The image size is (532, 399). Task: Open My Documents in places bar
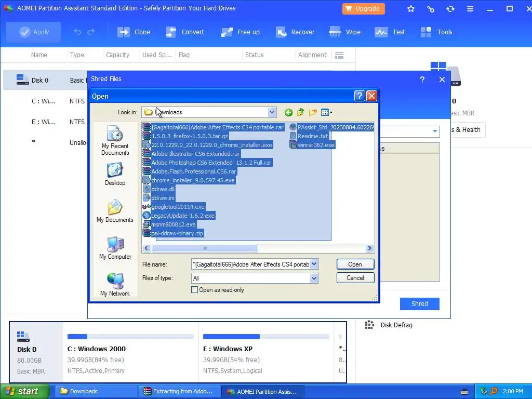115,211
